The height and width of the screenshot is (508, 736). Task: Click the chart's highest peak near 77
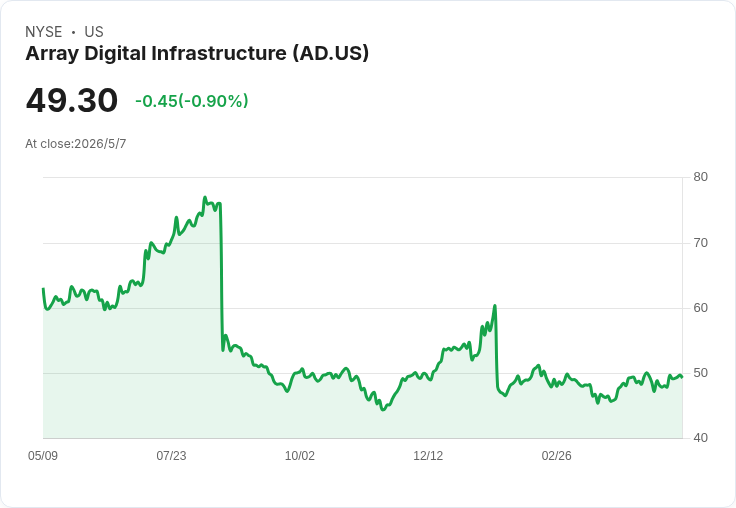(x=205, y=197)
